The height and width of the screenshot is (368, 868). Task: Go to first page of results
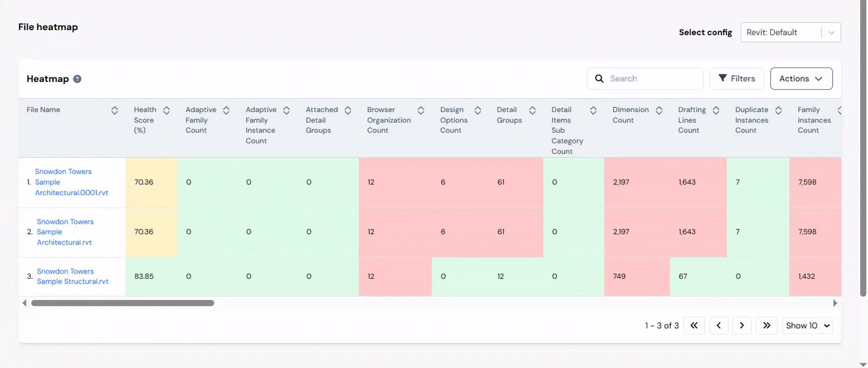pyautogui.click(x=694, y=325)
